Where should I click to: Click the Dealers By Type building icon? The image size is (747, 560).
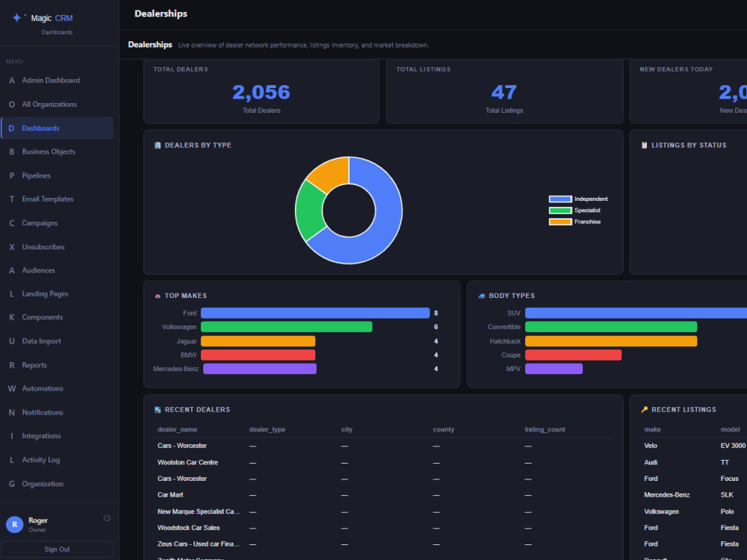[x=158, y=146]
